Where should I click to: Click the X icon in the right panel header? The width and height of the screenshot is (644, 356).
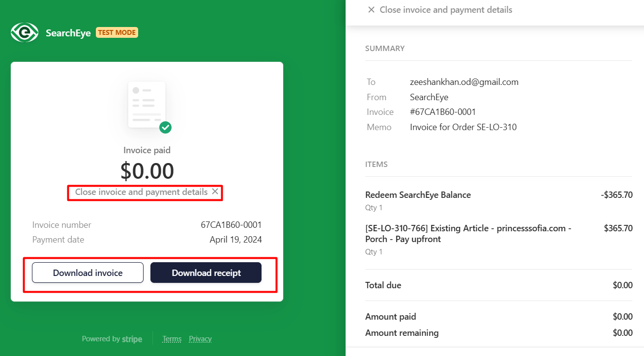(x=371, y=10)
